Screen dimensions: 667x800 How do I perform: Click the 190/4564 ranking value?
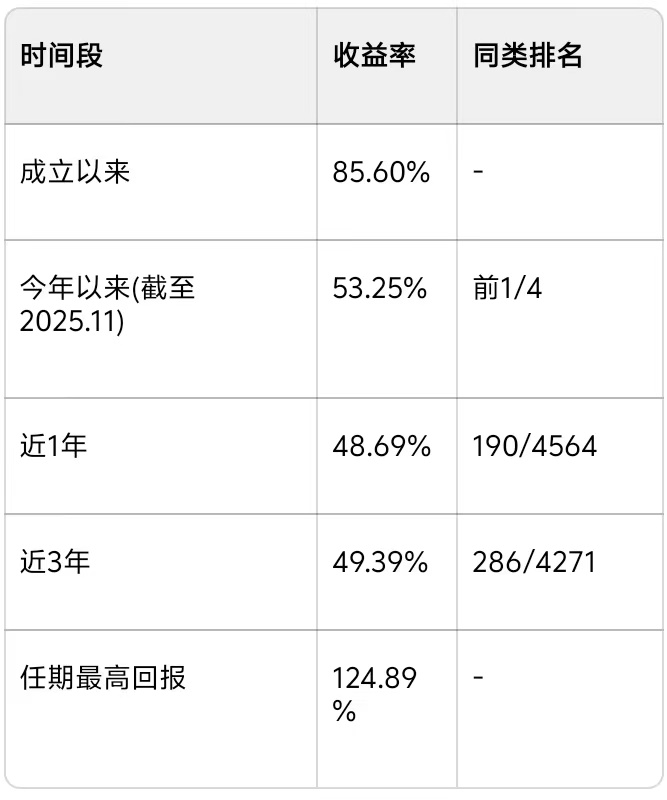point(534,446)
